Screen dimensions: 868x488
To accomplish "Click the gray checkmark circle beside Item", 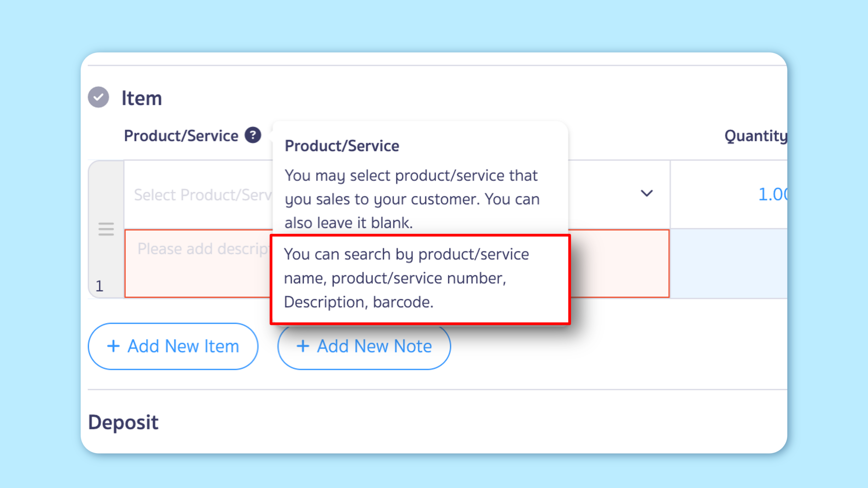I will (x=98, y=97).
